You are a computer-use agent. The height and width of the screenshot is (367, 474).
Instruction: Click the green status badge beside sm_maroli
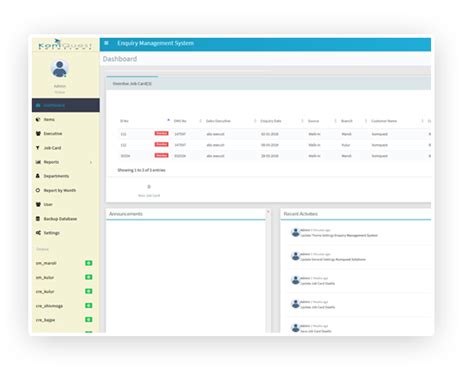[89, 263]
